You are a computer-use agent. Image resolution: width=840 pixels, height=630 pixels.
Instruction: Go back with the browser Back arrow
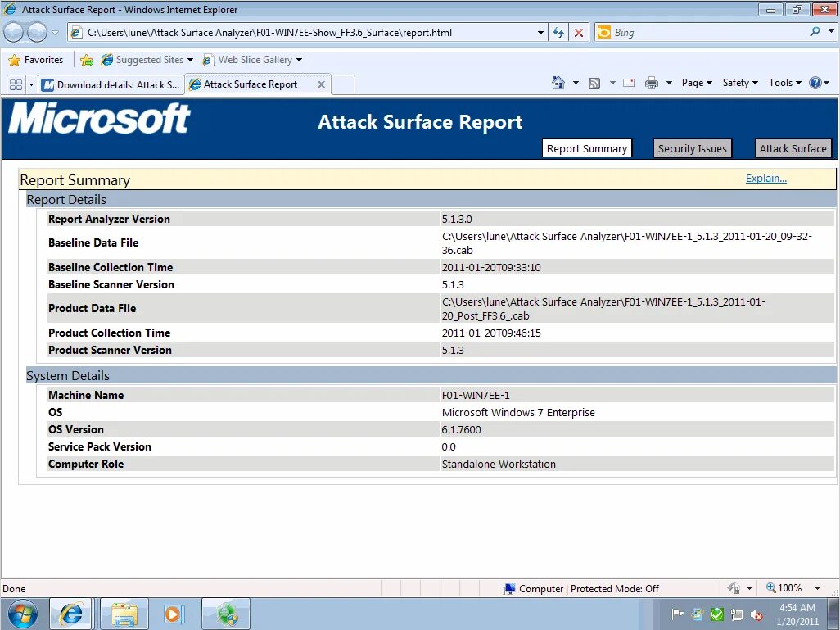14,33
